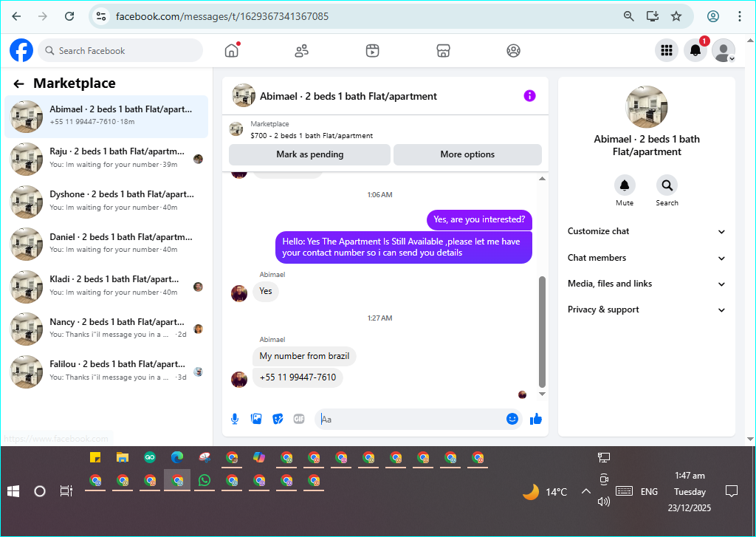Open Marketplace storefront icon in top nav
The height and width of the screenshot is (537, 756).
(x=443, y=51)
